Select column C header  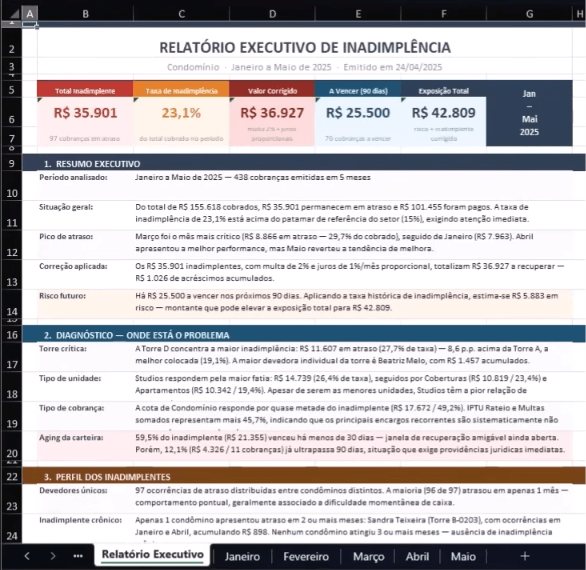click(181, 14)
